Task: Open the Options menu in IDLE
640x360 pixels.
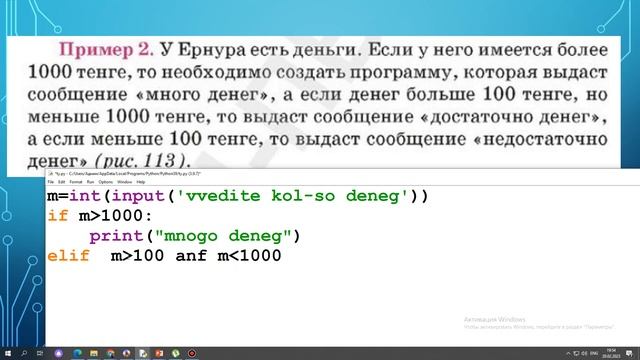Action: coord(106,182)
